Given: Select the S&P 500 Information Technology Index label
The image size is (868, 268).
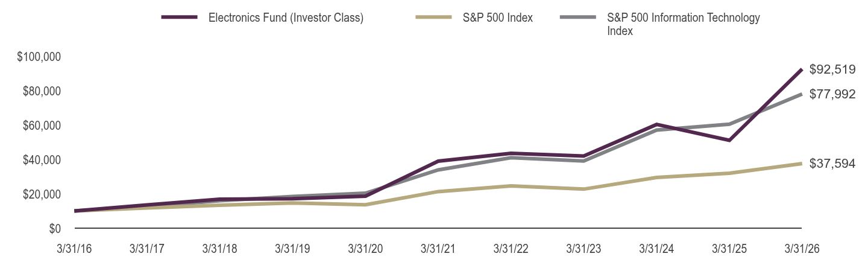Looking at the screenshot, I should tap(684, 24).
